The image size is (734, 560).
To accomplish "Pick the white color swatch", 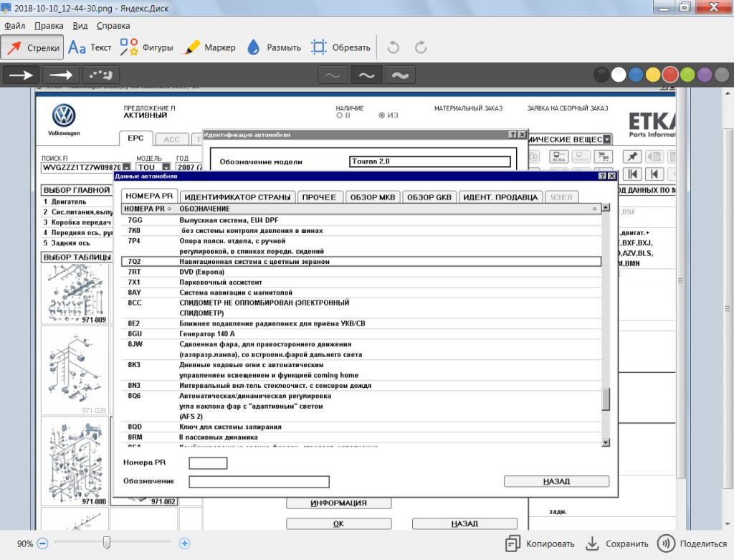I will point(619,75).
